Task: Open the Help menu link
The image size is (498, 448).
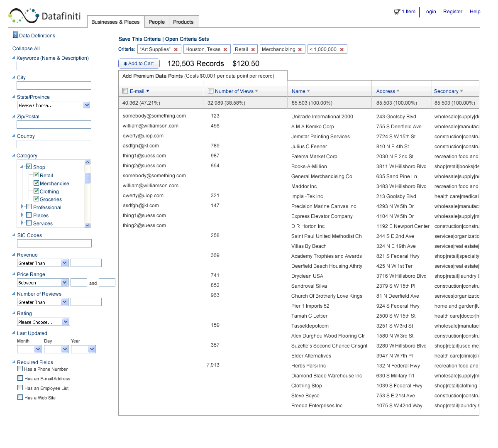Action: click(475, 12)
